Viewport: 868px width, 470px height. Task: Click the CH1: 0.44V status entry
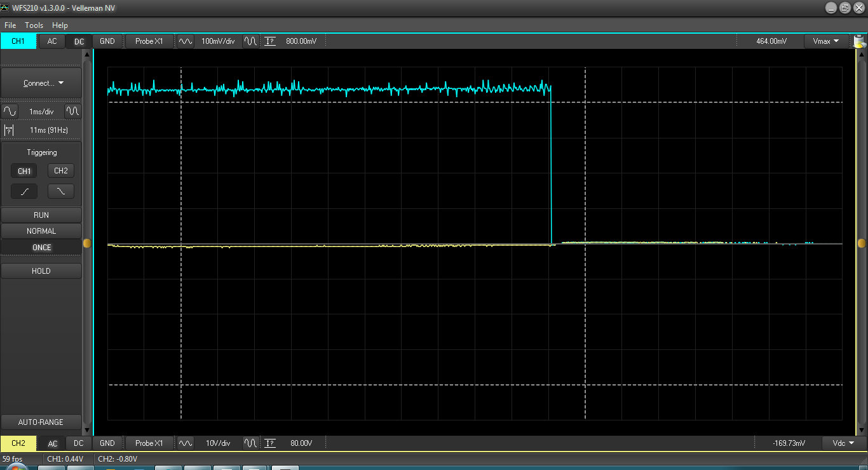[x=65, y=459]
